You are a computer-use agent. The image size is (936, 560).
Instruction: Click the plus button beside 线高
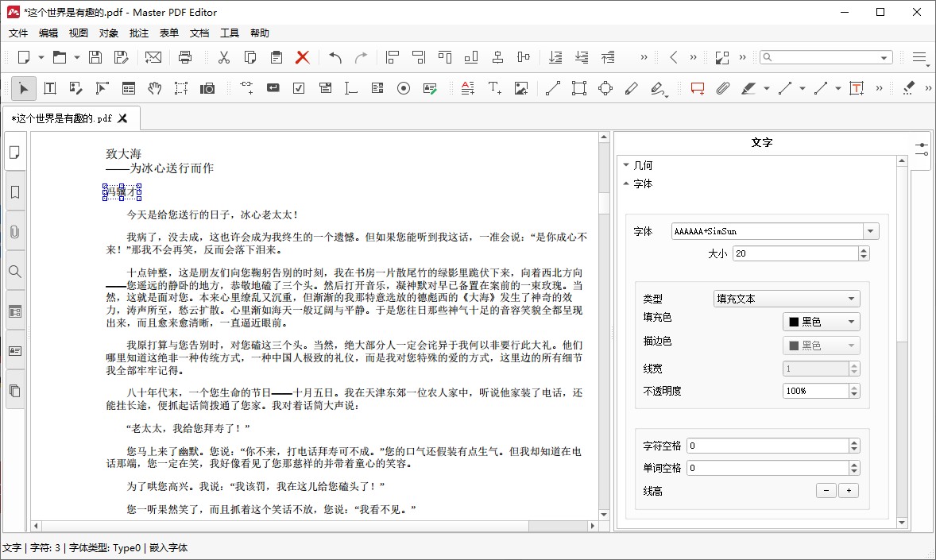[849, 491]
